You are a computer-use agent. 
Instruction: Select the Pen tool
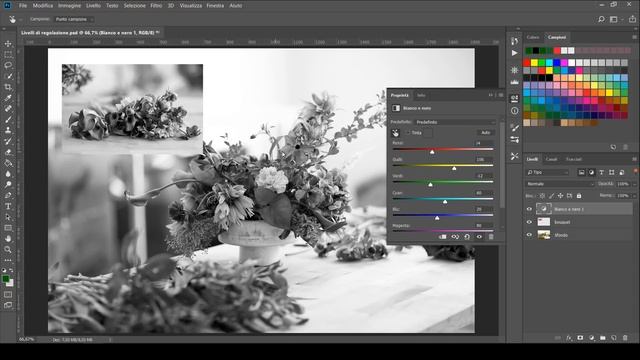coord(8,196)
